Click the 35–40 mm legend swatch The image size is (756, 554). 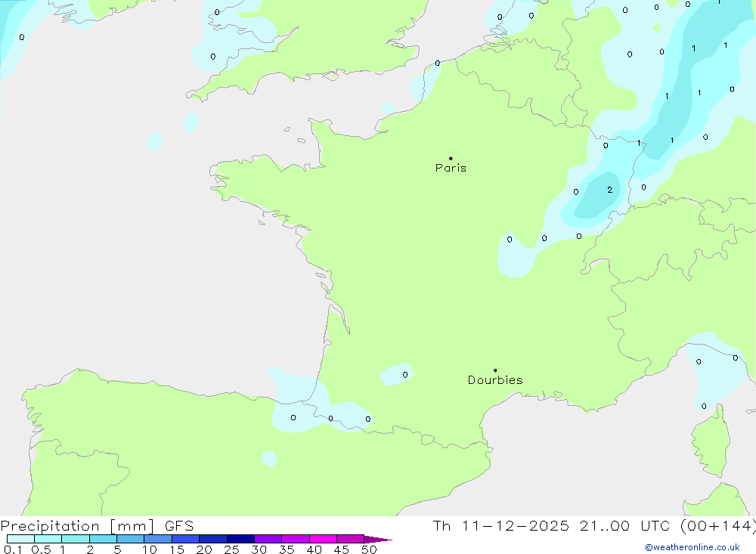pos(296,539)
